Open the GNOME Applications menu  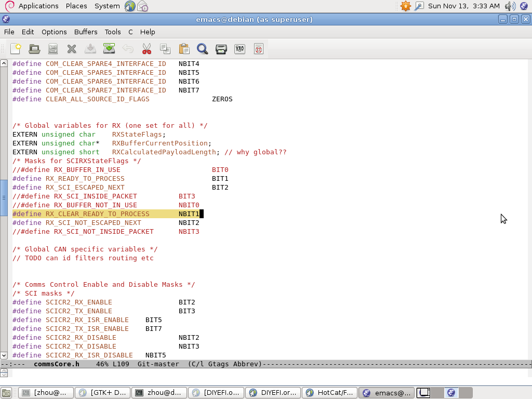[38, 6]
